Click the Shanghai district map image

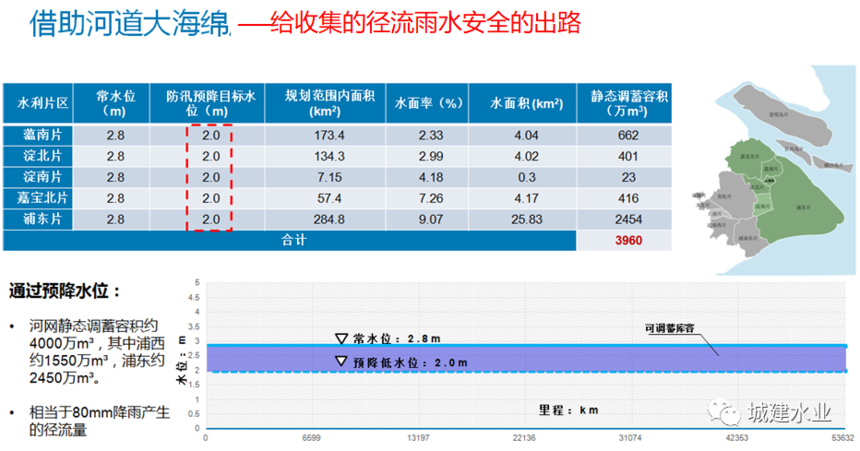773,171
